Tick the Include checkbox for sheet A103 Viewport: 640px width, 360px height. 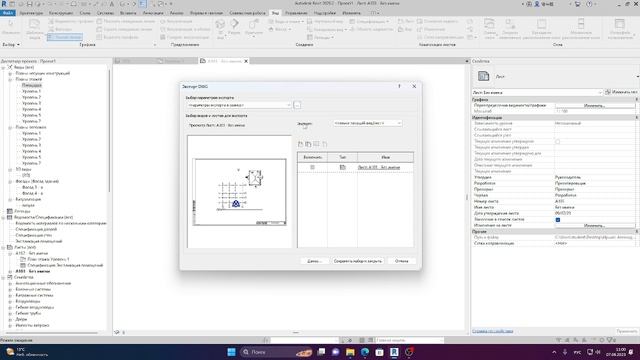tap(312, 167)
